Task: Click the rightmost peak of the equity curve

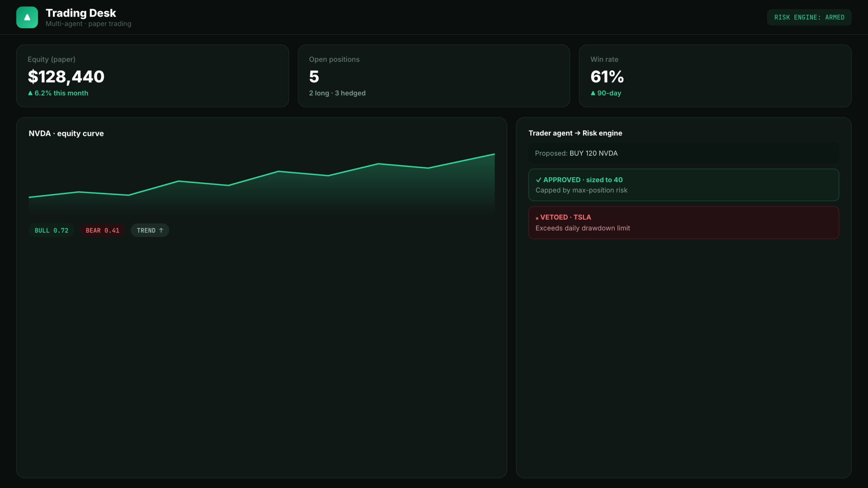Action: click(x=494, y=154)
